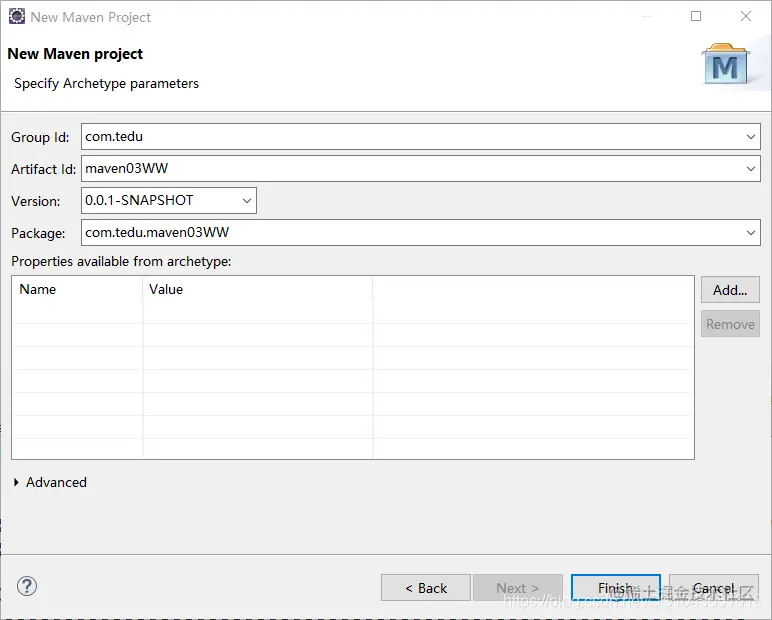
Task: Click the disabled Remove button
Action: coord(730,324)
